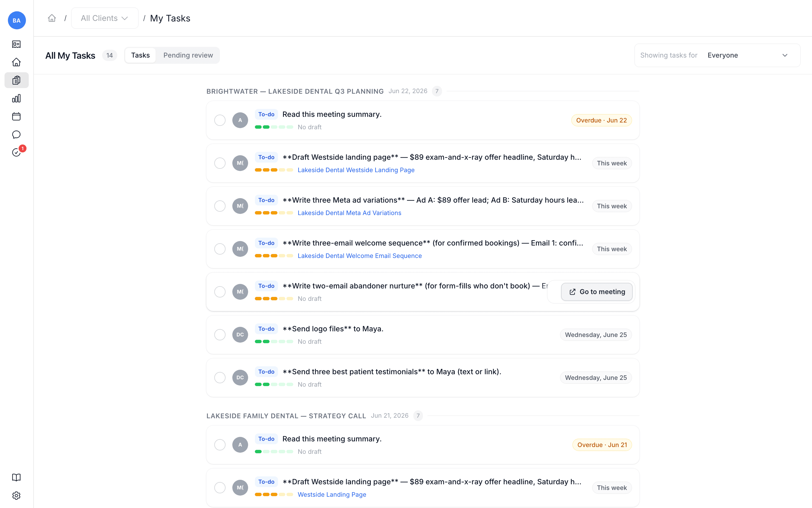Mark Jun 22 meeting summary task complete
The width and height of the screenshot is (812, 508).
coord(220,120)
